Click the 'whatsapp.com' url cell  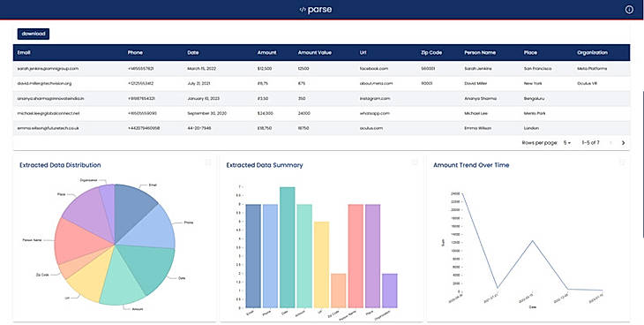coord(375,113)
